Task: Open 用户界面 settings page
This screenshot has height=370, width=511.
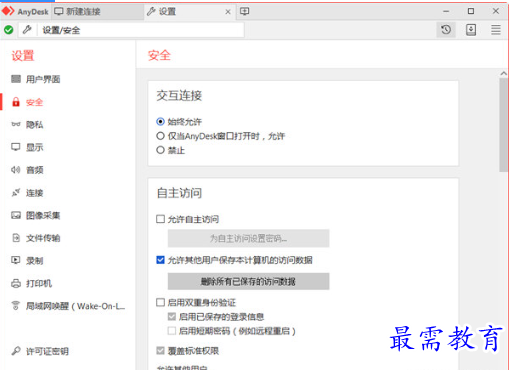Action: pyautogui.click(x=43, y=79)
